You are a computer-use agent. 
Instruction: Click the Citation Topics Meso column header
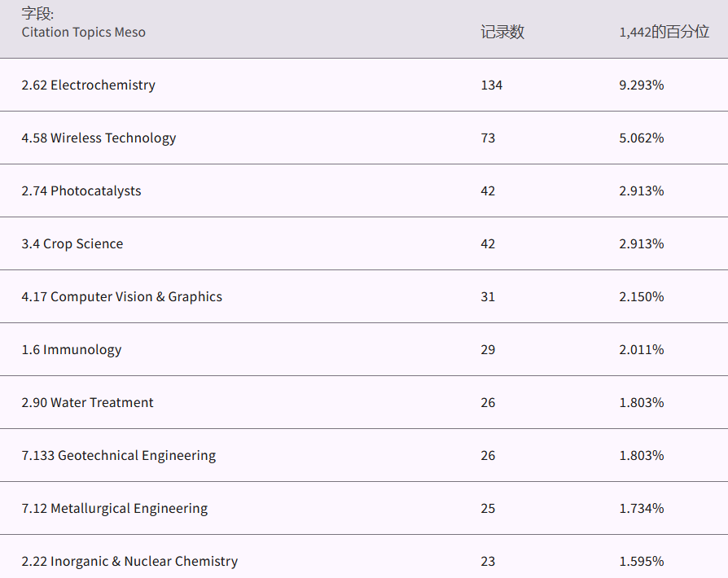pos(83,33)
